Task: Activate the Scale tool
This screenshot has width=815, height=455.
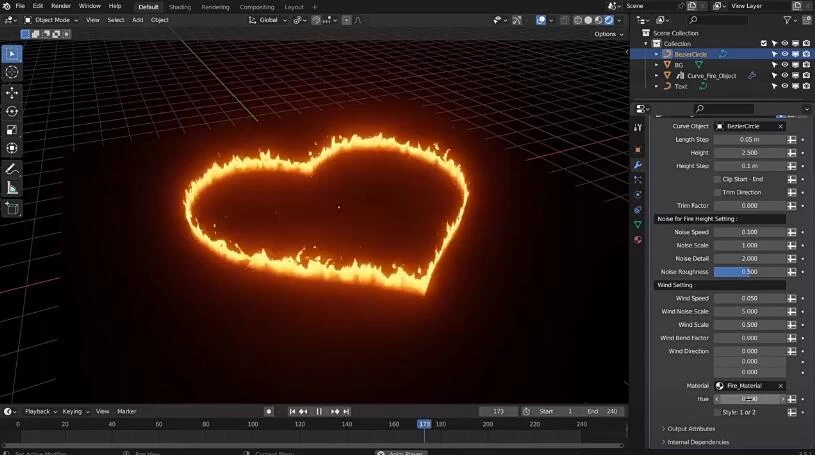Action: [x=12, y=130]
